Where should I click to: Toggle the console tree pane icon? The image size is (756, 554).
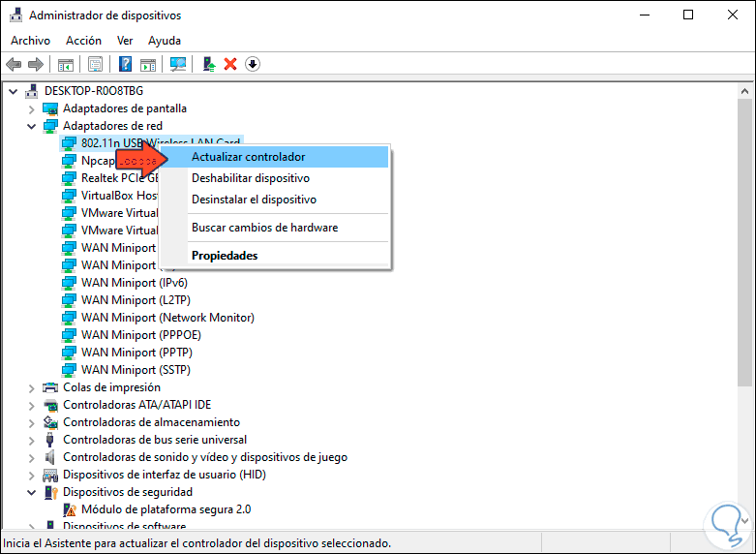[66, 64]
